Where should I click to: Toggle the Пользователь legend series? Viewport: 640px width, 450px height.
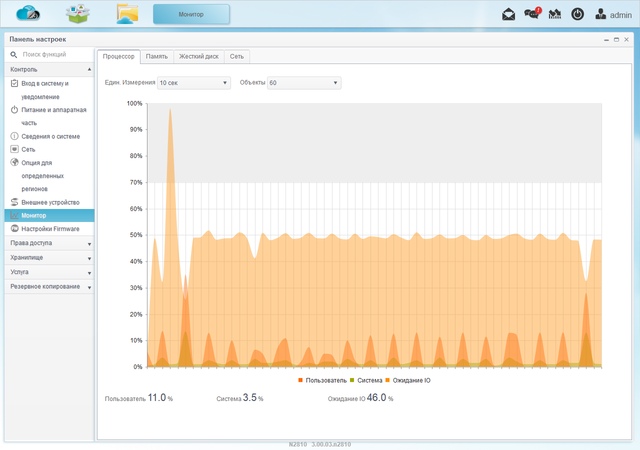[322, 380]
